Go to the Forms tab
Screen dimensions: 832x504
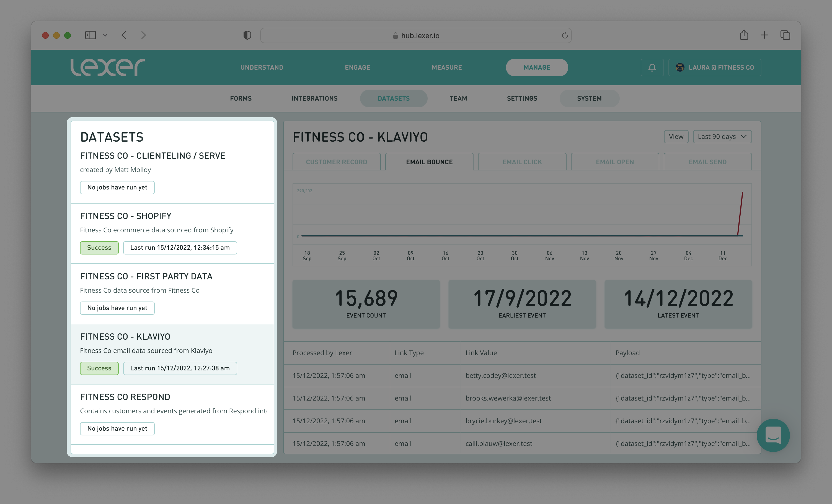click(241, 98)
